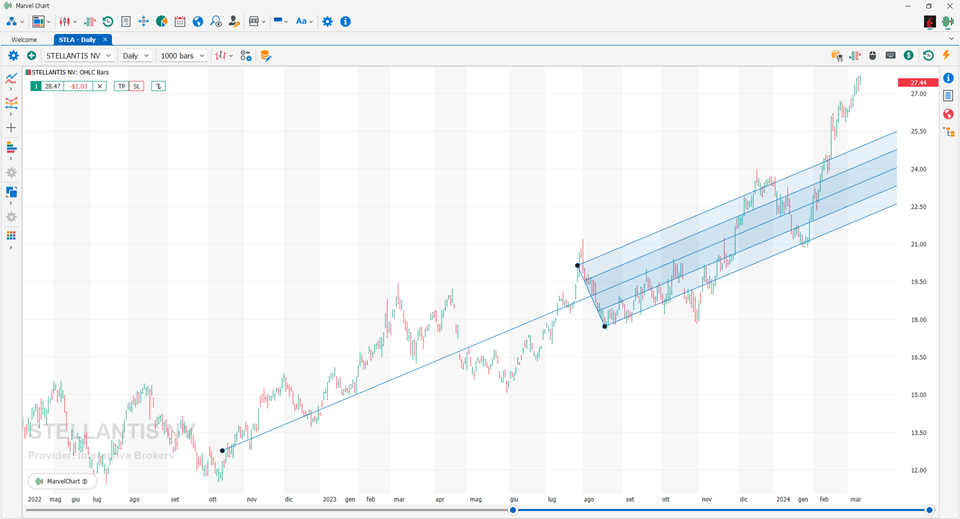
Task: Select the line drawing tool in left sidebar
Action: pyautogui.click(x=11, y=78)
